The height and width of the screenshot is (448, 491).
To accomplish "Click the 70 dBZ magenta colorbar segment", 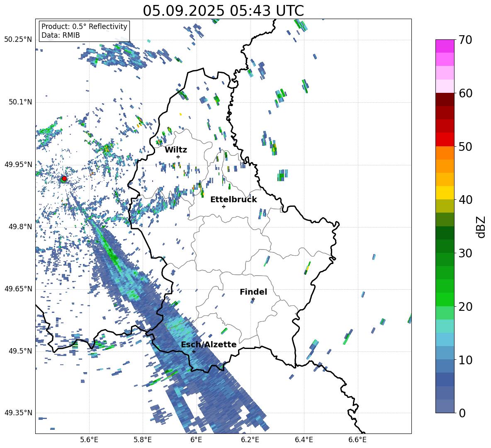I will coord(445,46).
